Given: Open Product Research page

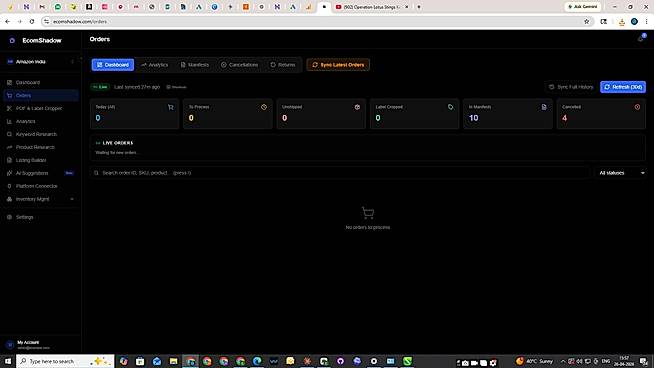Looking at the screenshot, I should pos(40,147).
